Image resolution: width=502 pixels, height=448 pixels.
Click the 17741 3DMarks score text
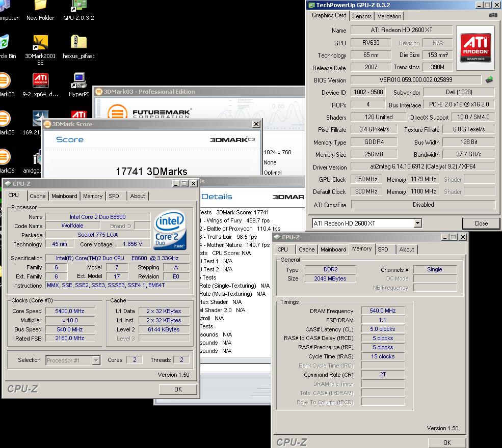[x=152, y=172]
